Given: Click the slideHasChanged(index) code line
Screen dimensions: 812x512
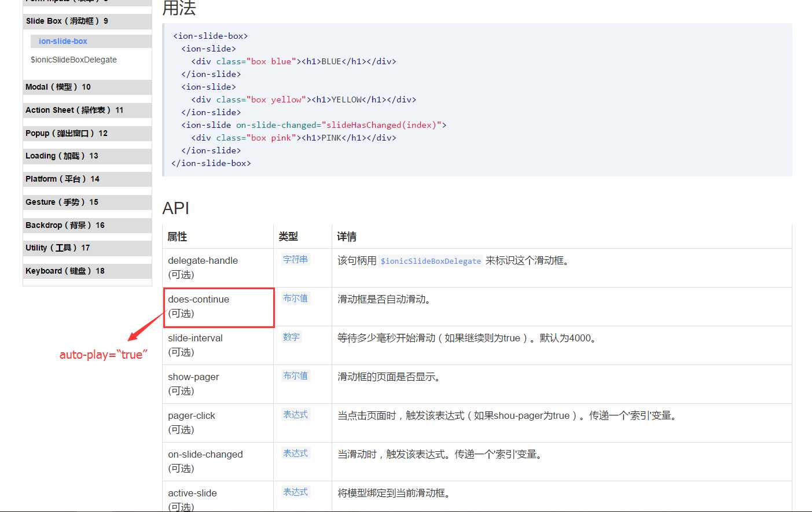Looking at the screenshot, I should [x=314, y=125].
